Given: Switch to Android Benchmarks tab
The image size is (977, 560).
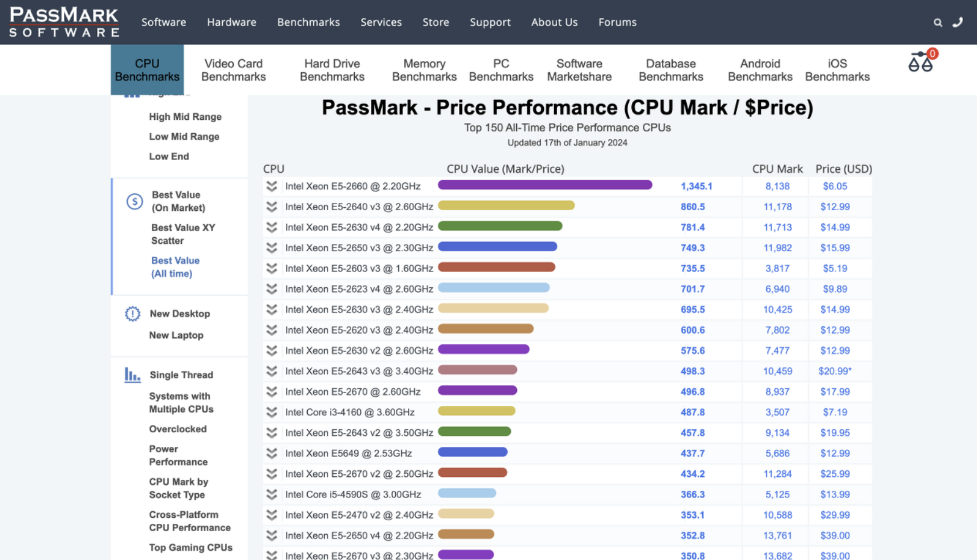Looking at the screenshot, I should [x=760, y=70].
